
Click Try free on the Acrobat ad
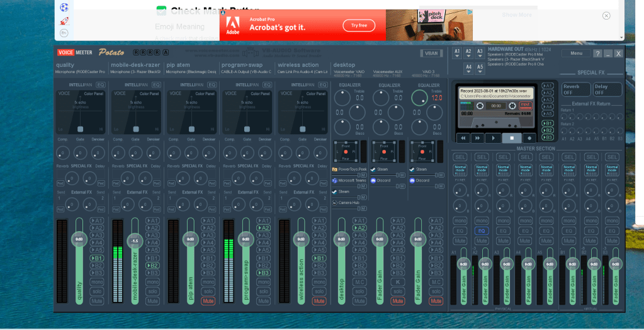point(359,25)
